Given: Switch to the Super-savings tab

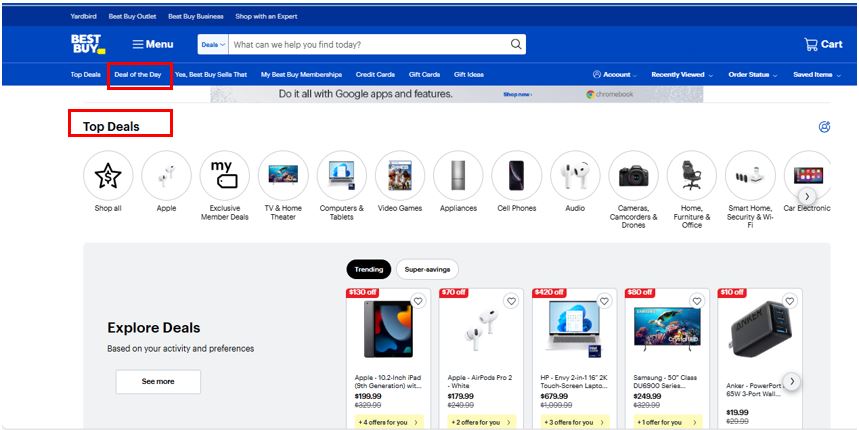Looking at the screenshot, I should (x=428, y=269).
